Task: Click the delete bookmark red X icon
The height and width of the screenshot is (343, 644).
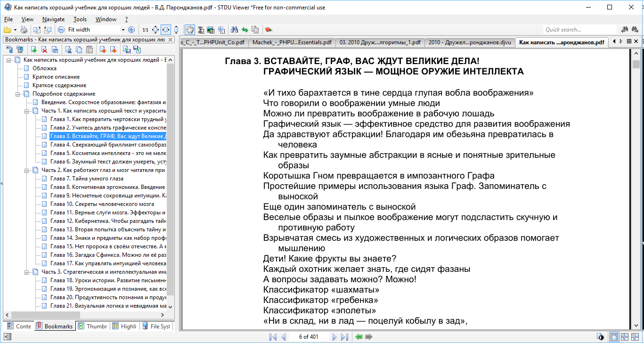Action: point(44,49)
